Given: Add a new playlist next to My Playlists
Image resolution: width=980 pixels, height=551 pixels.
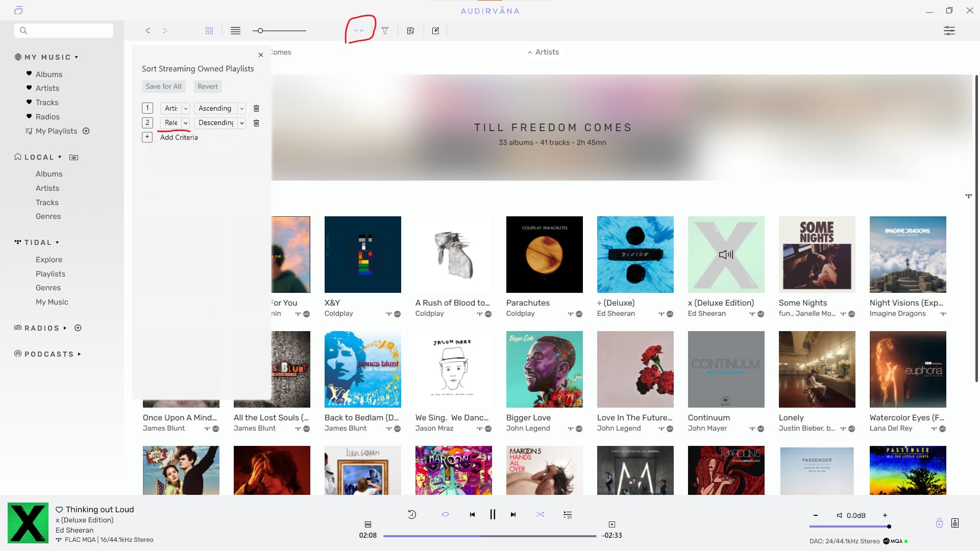Looking at the screenshot, I should (x=86, y=131).
